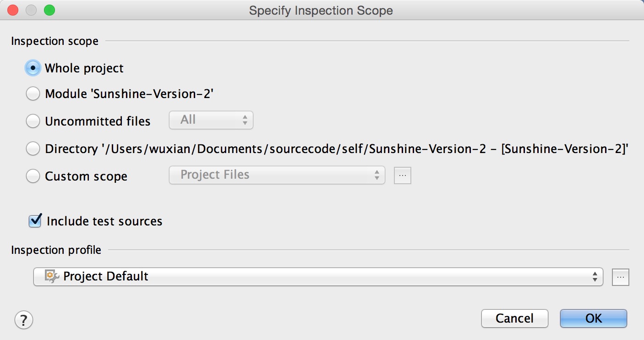Choose Module 'Sunshine-Version-2' scope option
Viewport: 644px width, 340px height.
33,94
